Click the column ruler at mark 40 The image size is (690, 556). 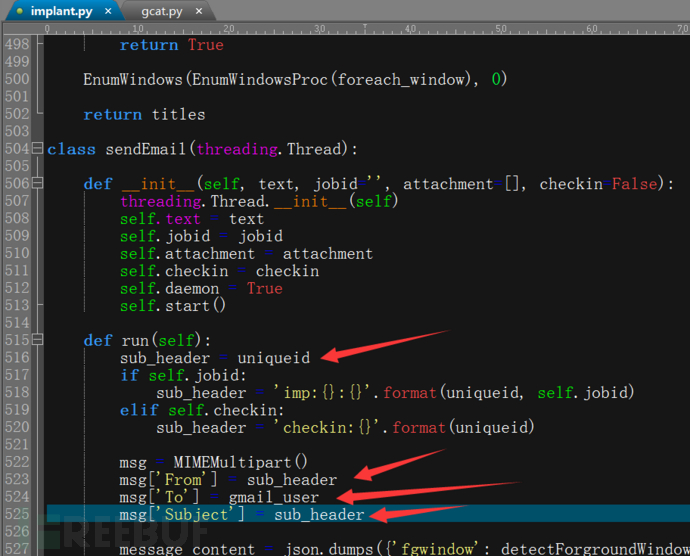coord(410,29)
